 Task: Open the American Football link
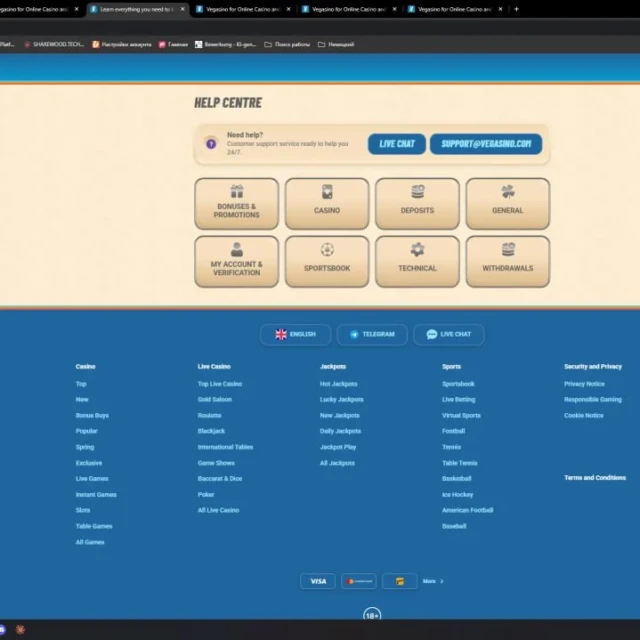click(468, 510)
